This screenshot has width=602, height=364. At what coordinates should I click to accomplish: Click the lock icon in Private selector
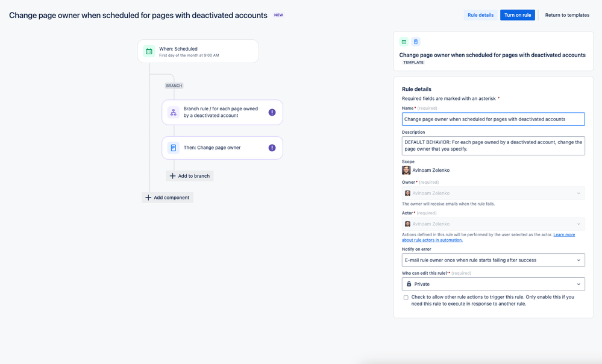409,284
